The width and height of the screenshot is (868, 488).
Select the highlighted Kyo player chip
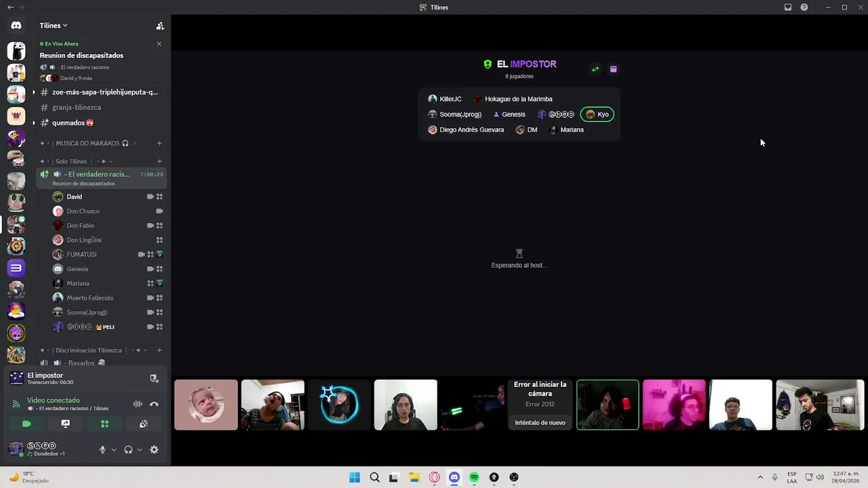597,115
